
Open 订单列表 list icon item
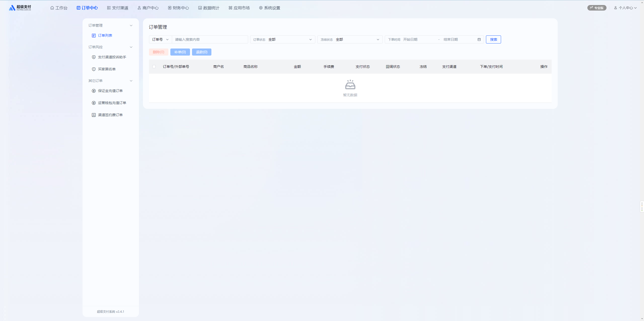94,35
